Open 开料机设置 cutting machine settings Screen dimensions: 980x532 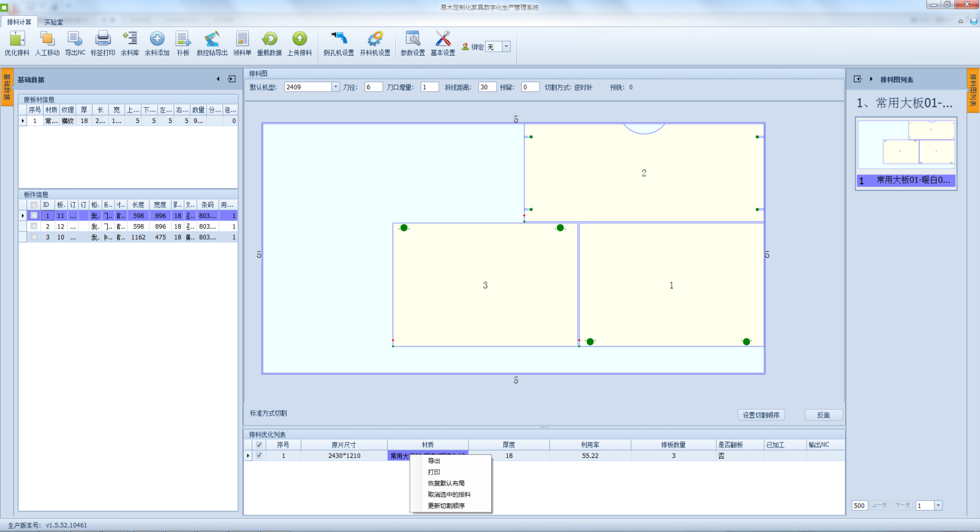pyautogui.click(x=375, y=44)
